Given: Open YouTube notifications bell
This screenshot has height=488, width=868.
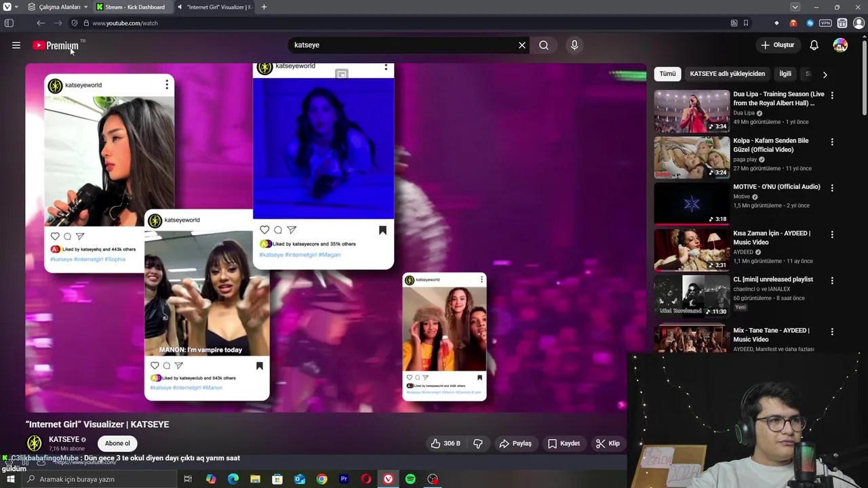Looking at the screenshot, I should pyautogui.click(x=814, y=45).
